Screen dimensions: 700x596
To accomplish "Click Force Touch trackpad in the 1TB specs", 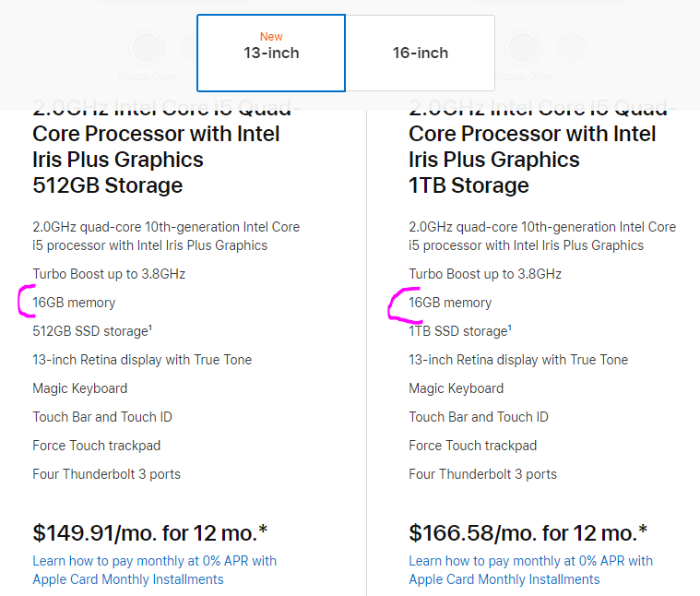I will click(x=473, y=446).
